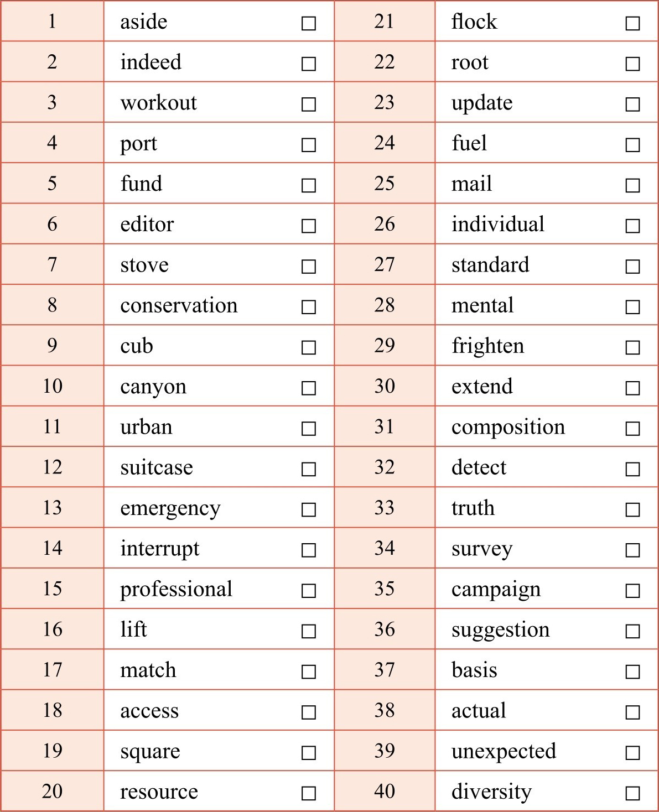Select the number 7 cell
659x812 pixels.
52,264
